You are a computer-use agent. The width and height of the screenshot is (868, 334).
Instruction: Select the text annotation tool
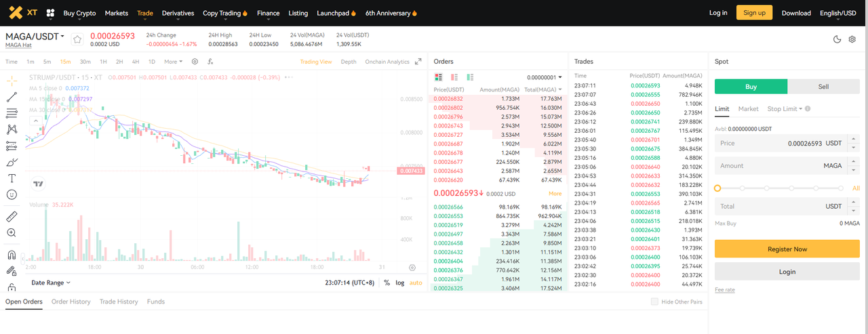point(12,178)
